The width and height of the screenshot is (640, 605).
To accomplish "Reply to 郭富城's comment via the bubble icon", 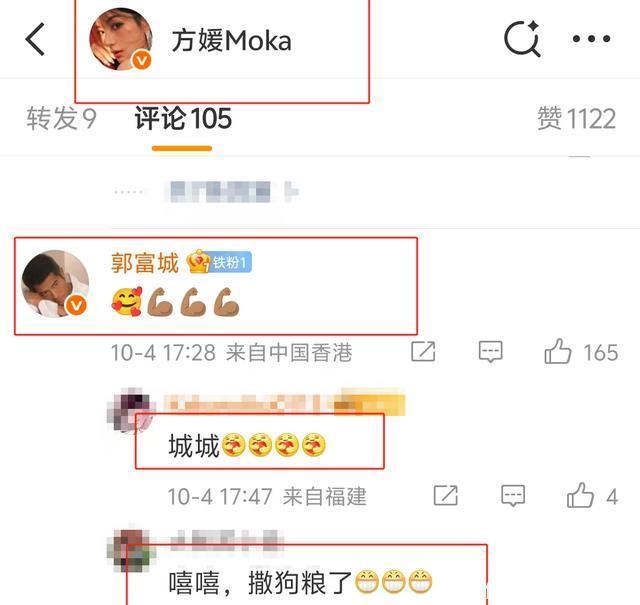I will 490,352.
